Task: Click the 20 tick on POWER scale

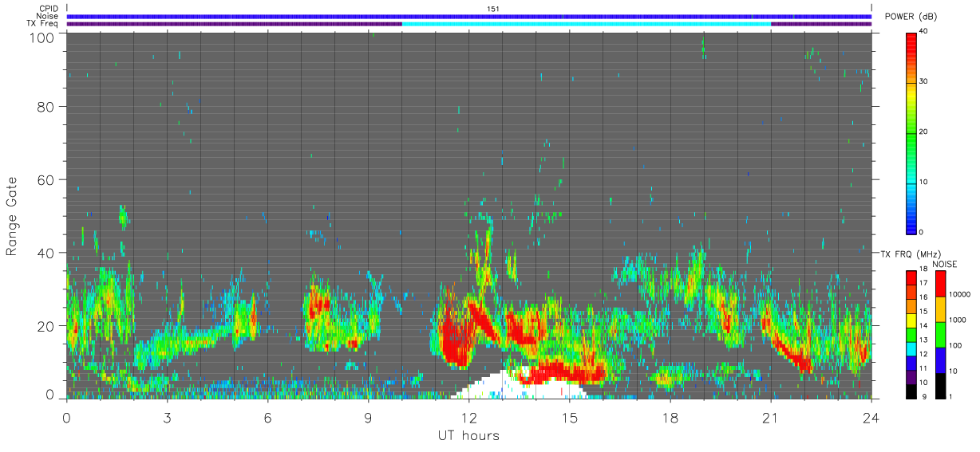Action: pyautogui.click(x=924, y=132)
